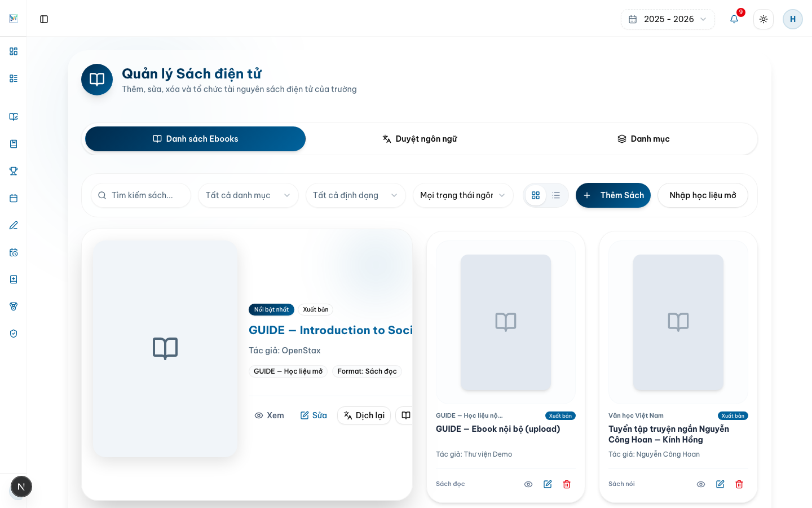Click the book icon in page header
Viewport: 812px width, 508px height.
coord(97,80)
